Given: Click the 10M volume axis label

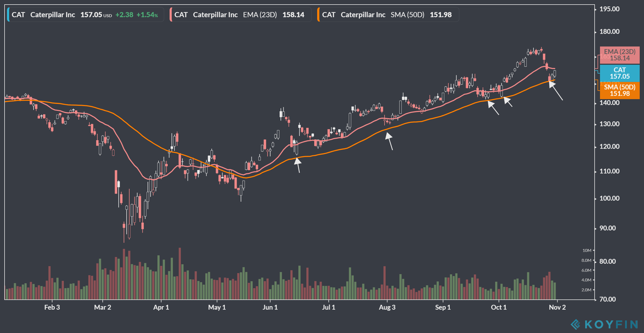Looking at the screenshot, I should click(x=587, y=251).
